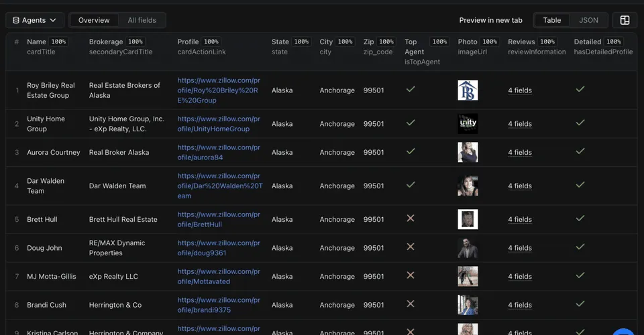The image size is (644, 335).
Task: Click Doug John's photo thumbnail
Action: [468, 248]
